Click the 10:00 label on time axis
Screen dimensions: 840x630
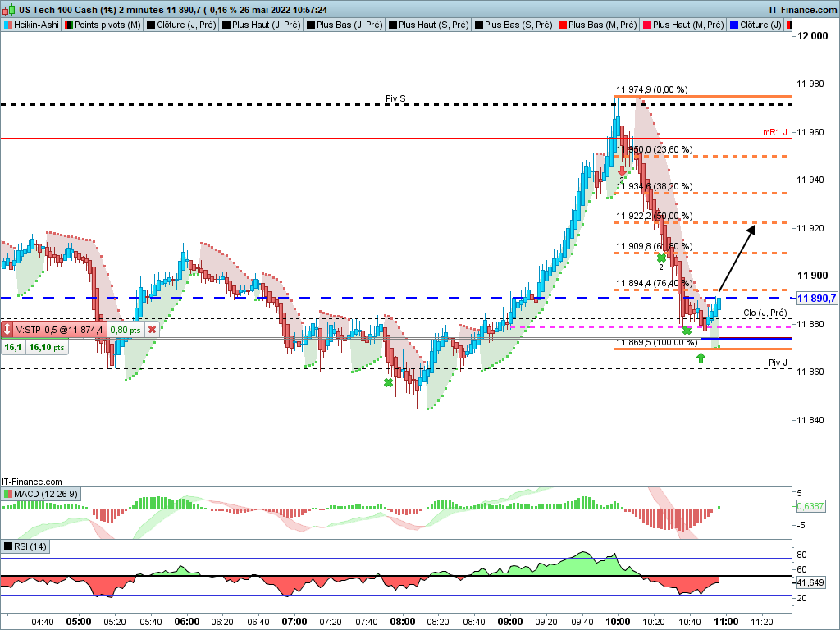pyautogui.click(x=617, y=622)
